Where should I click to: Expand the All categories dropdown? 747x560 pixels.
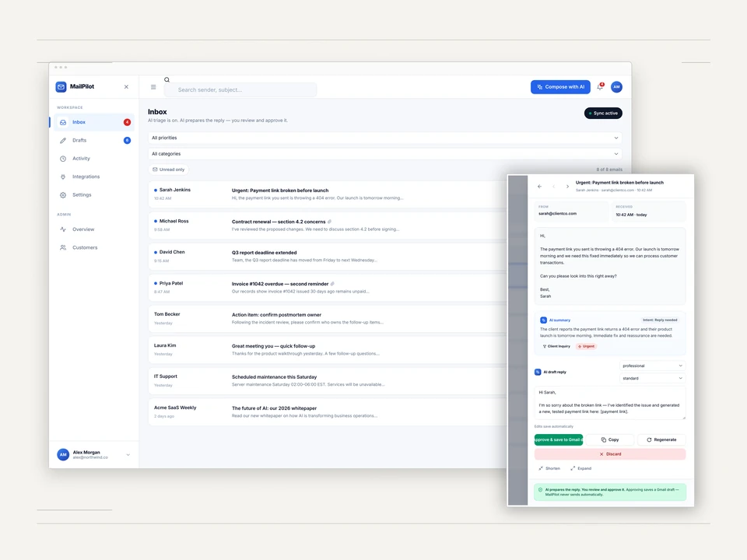tap(384, 154)
